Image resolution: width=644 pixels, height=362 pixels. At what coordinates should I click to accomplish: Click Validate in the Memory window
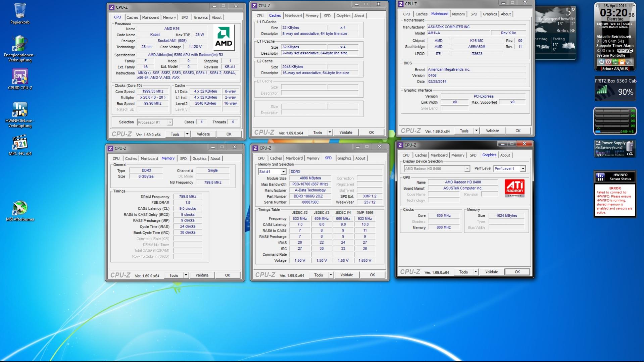pyautogui.click(x=202, y=275)
